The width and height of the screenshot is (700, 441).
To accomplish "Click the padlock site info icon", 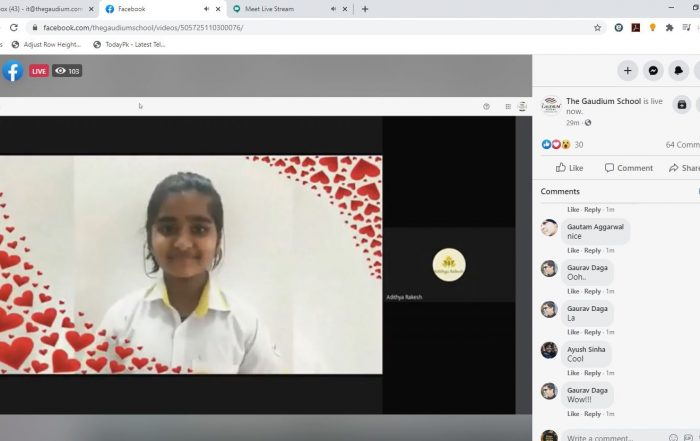I will (34, 28).
